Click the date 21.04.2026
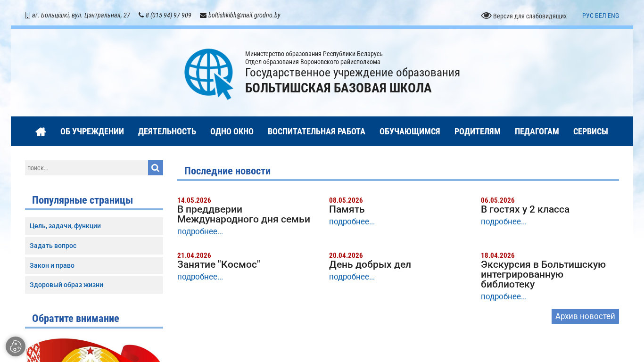Image resolution: width=644 pixels, height=362 pixels. pos(194,255)
